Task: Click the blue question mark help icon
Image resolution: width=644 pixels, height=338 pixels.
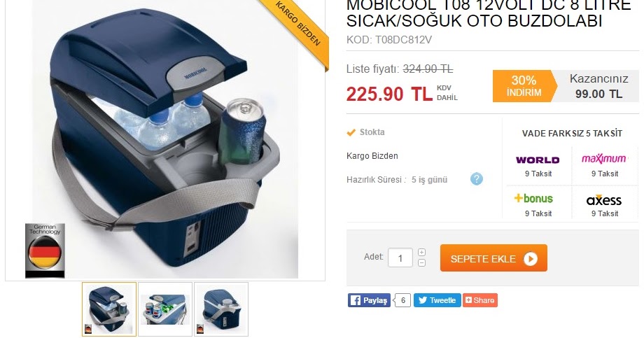Action: [477, 179]
